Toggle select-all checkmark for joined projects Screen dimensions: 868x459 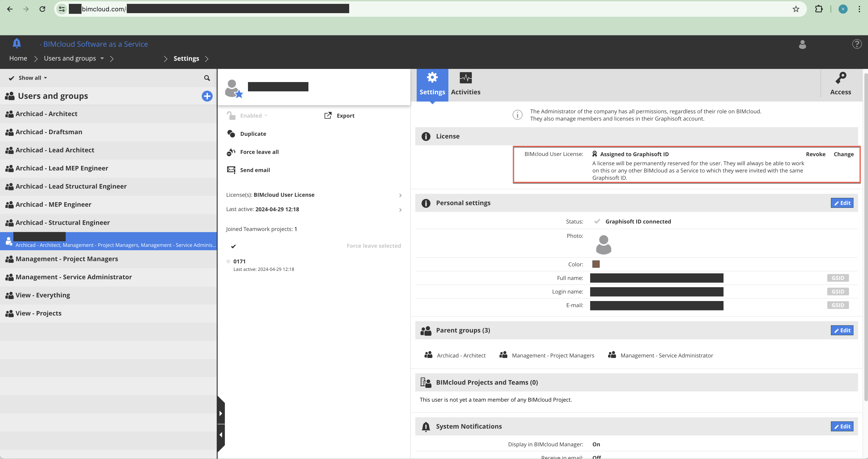[233, 246]
